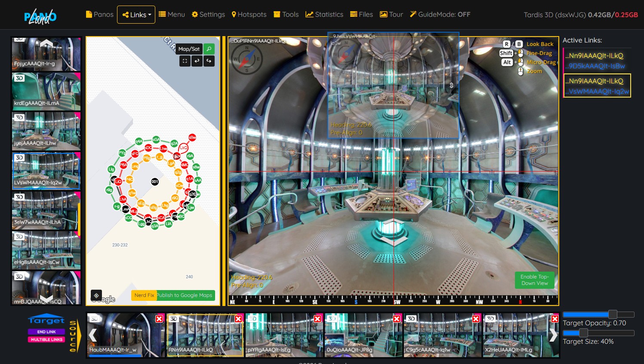Remove X2HeUAAAQIt-IMLg from source strip
This screenshot has width=644, height=364.
coord(555,319)
